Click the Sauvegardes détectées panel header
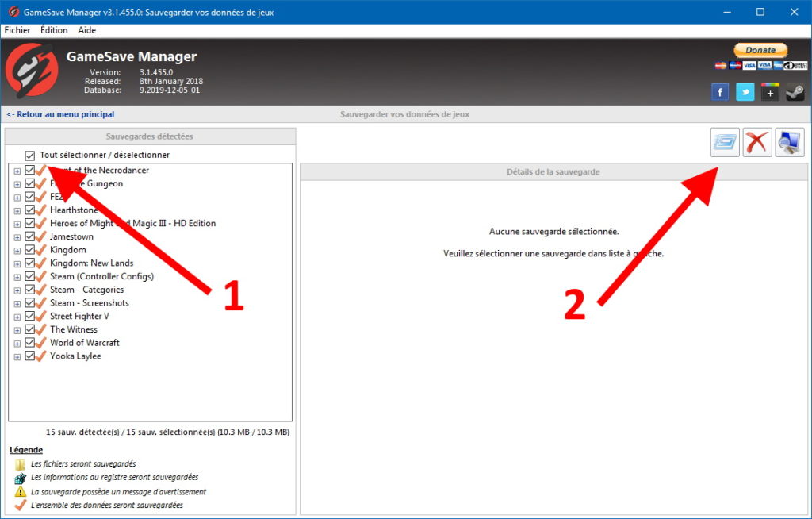Image resolution: width=812 pixels, height=519 pixels. pos(150,136)
